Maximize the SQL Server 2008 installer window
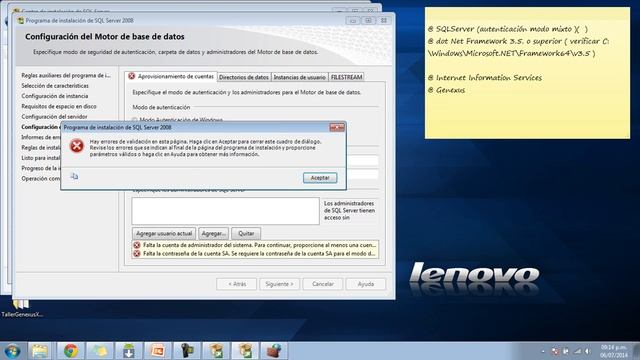This screenshot has width=640, height=360. pyautogui.click(x=368, y=20)
